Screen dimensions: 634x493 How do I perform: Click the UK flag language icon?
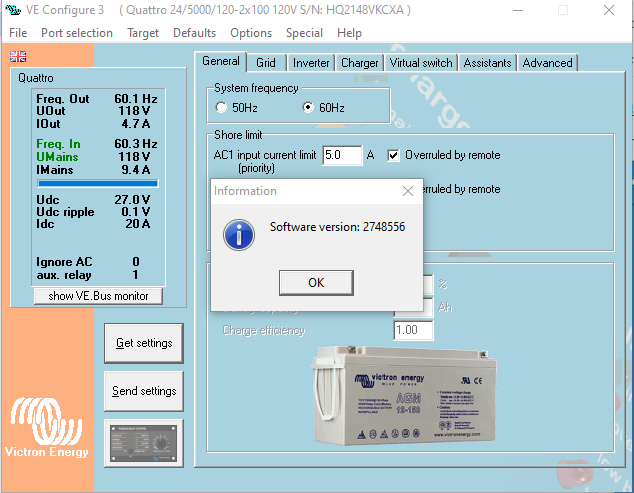(18, 56)
